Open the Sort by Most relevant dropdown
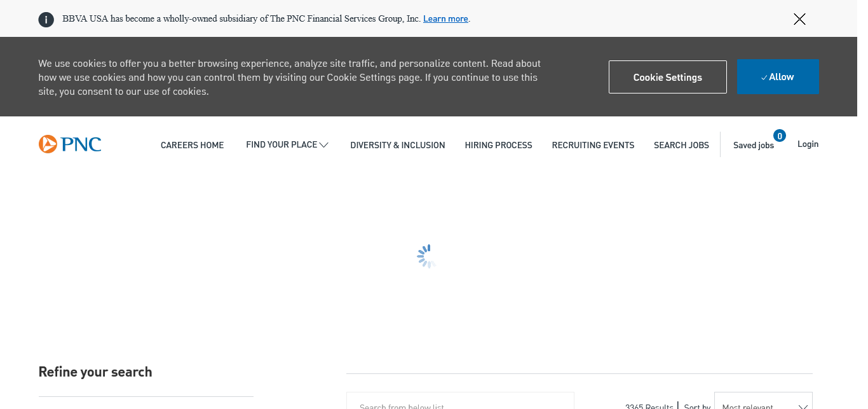Screen dimensions: 868x409 click(x=763, y=403)
